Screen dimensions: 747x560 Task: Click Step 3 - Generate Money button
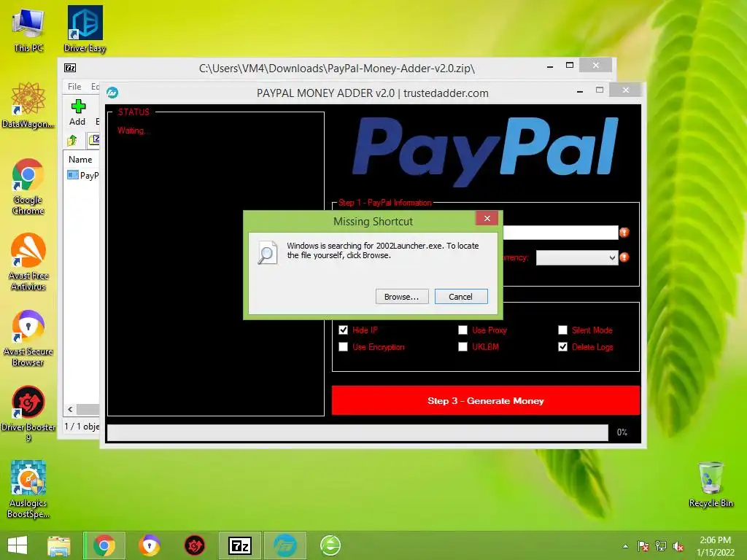pyautogui.click(x=485, y=400)
